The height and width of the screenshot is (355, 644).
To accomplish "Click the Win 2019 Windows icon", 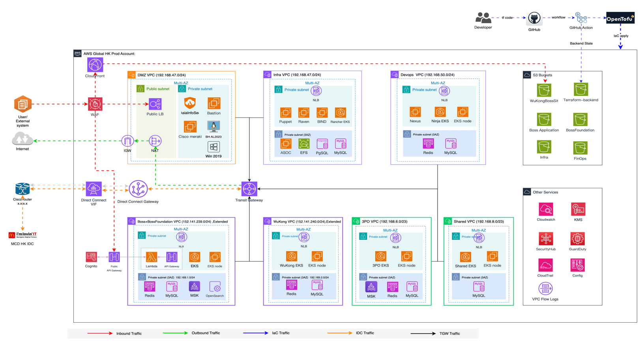I will [x=213, y=147].
